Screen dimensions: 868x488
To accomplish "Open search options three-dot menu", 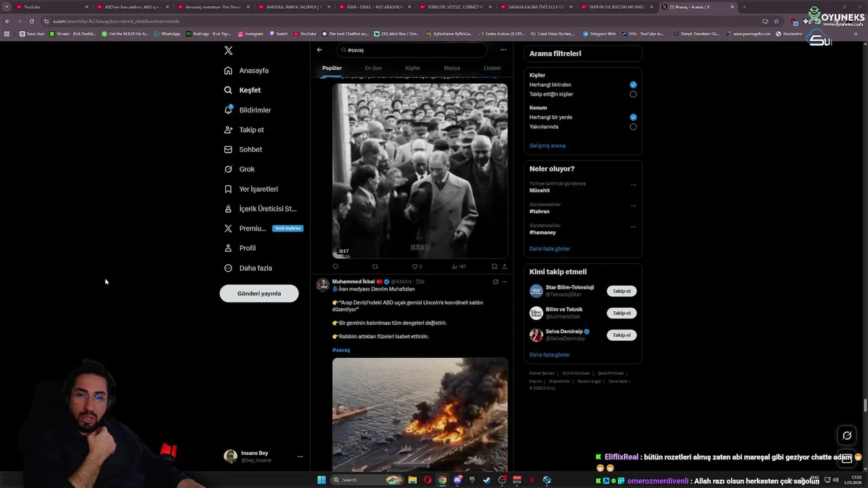I will (503, 49).
